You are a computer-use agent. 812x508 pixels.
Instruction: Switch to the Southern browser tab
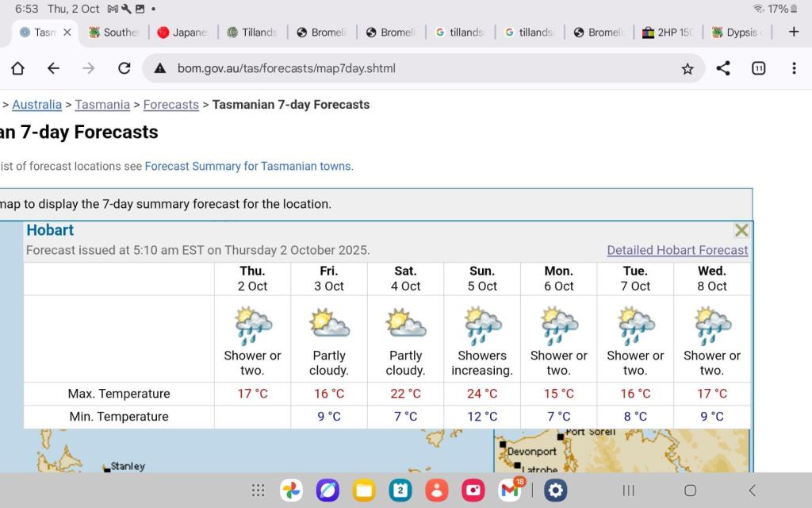click(x=113, y=32)
